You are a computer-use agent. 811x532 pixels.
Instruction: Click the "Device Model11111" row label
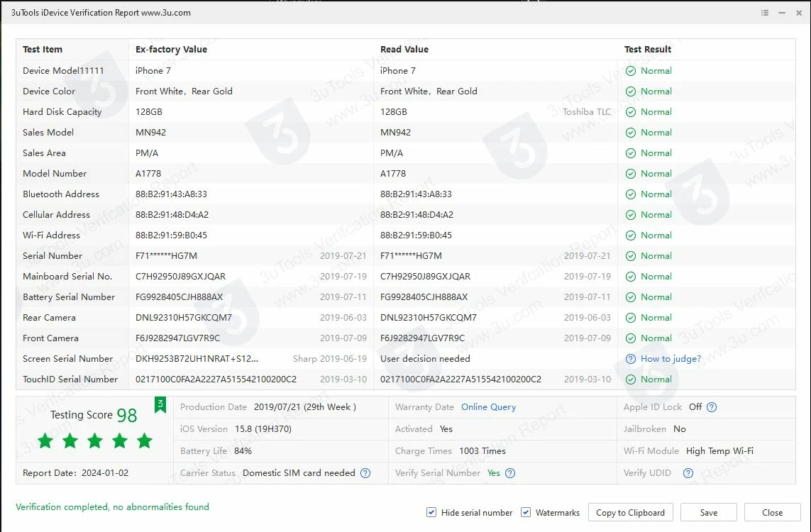(63, 71)
